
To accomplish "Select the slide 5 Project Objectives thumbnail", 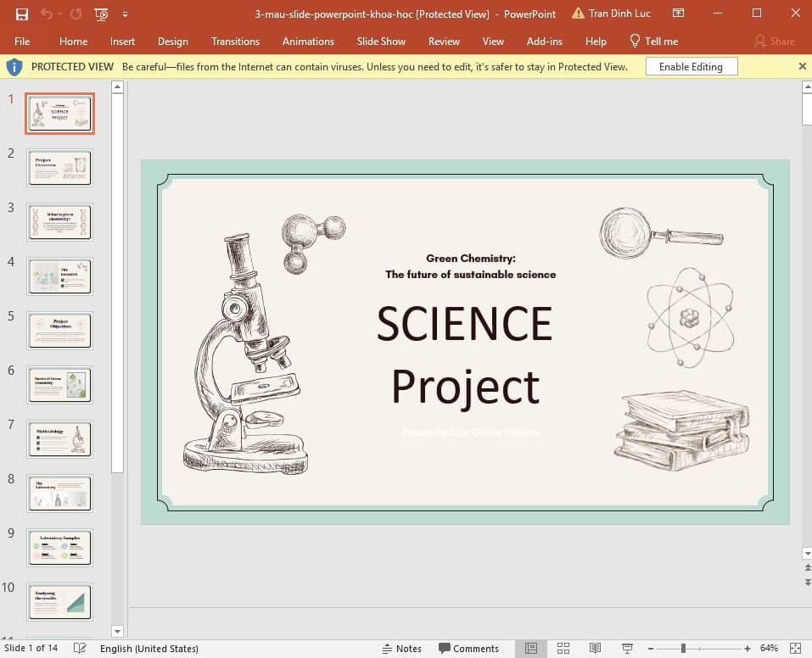I will [x=59, y=330].
